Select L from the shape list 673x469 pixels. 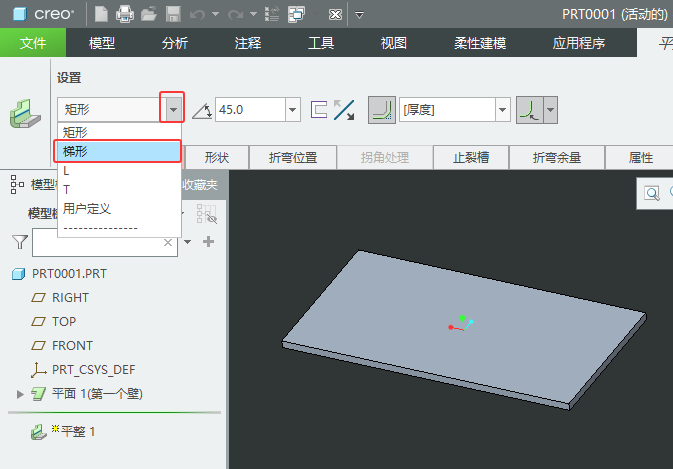point(119,171)
